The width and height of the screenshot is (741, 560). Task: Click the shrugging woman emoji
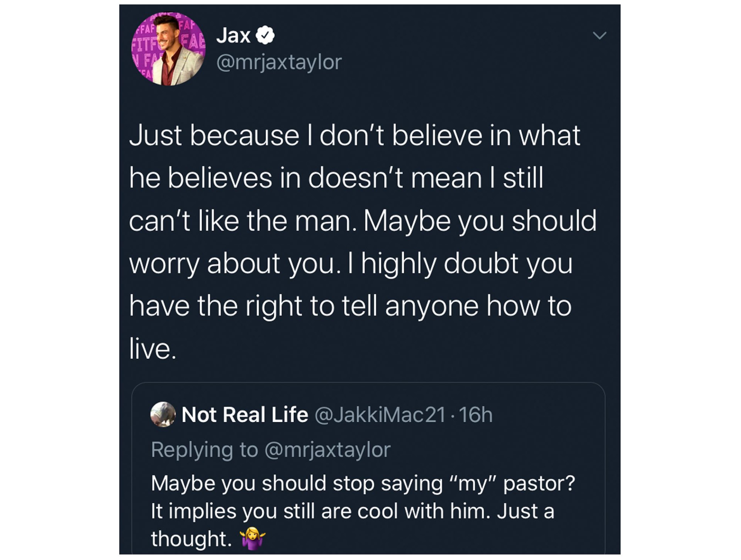253,538
